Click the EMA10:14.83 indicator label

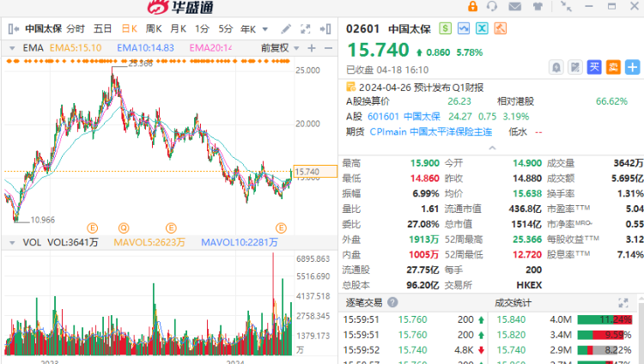tap(145, 48)
